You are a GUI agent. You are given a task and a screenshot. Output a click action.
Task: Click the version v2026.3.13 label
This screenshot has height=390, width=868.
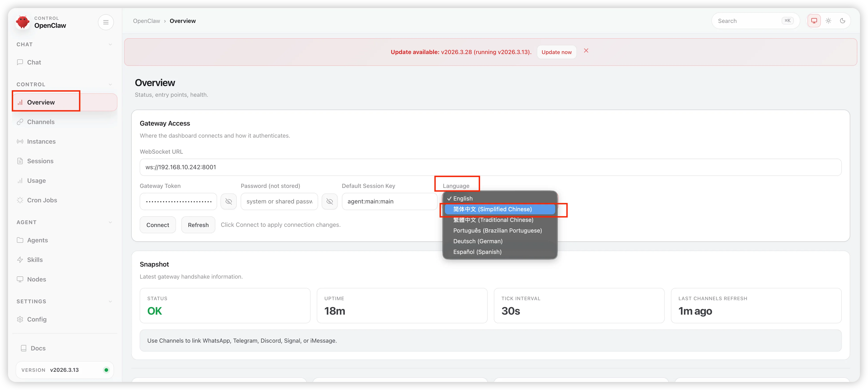pyautogui.click(x=64, y=370)
